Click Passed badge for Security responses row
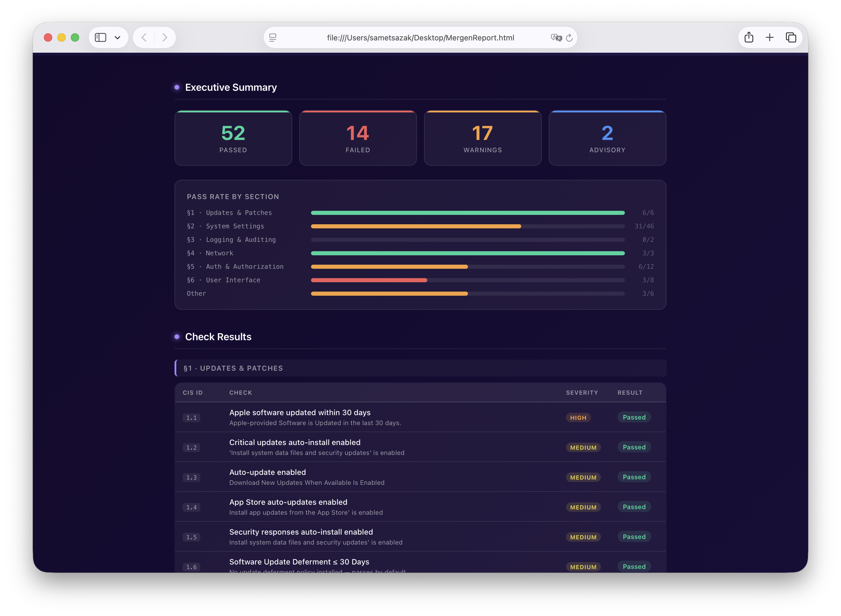 (634, 537)
